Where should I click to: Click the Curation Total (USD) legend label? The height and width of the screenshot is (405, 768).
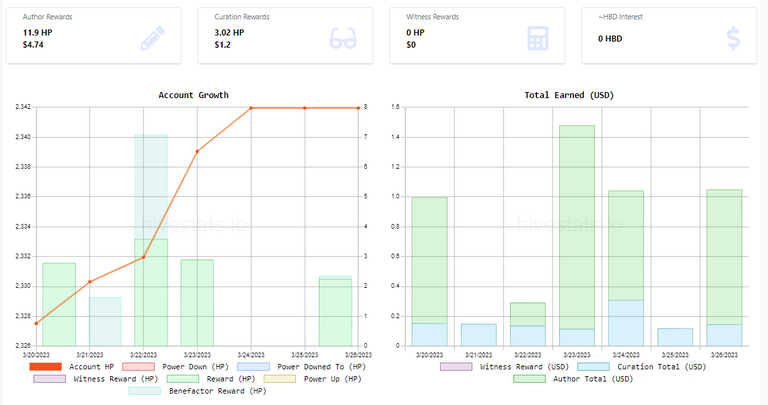pyautogui.click(x=661, y=367)
